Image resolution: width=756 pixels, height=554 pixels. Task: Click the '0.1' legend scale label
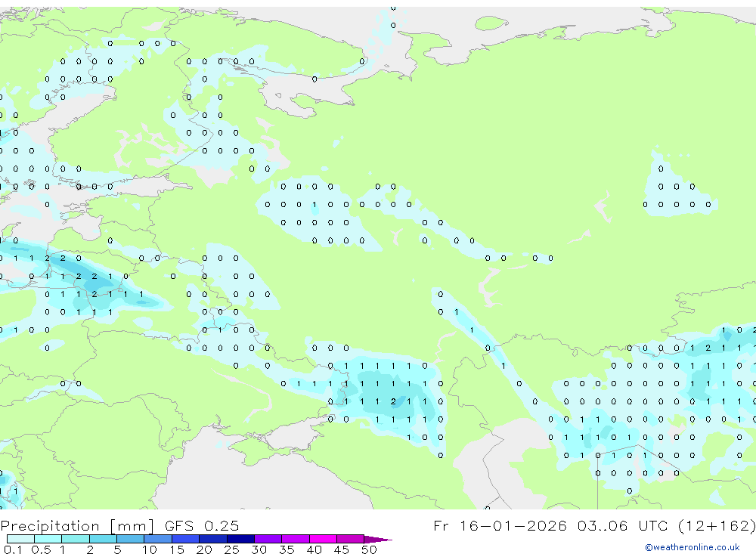pyautogui.click(x=13, y=549)
